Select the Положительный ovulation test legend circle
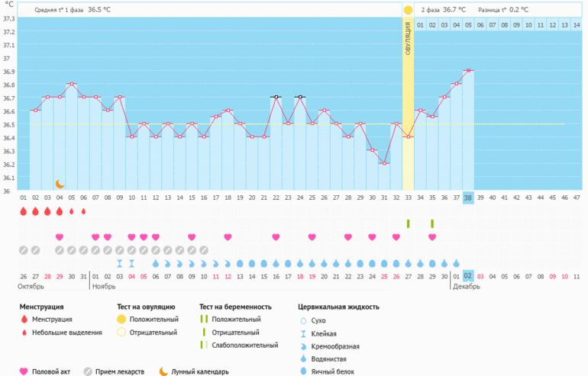 pos(121,319)
